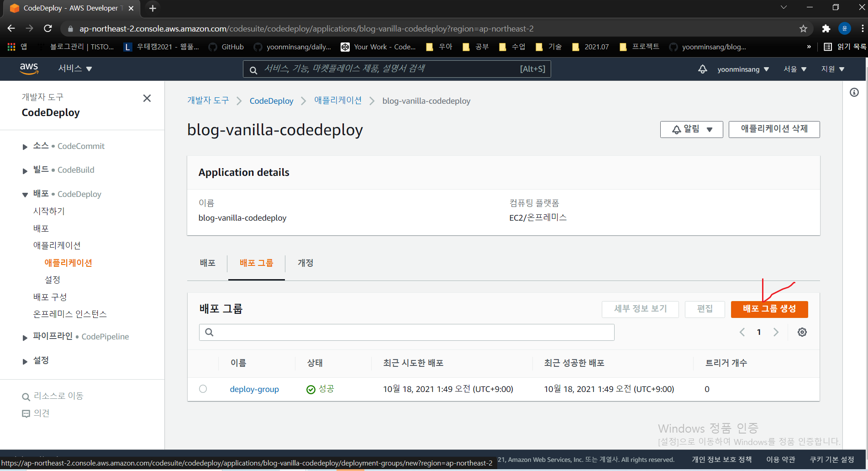The width and height of the screenshot is (868, 471).
Task: Open 개인 정보 보호 정책 footer link
Action: [721, 460]
